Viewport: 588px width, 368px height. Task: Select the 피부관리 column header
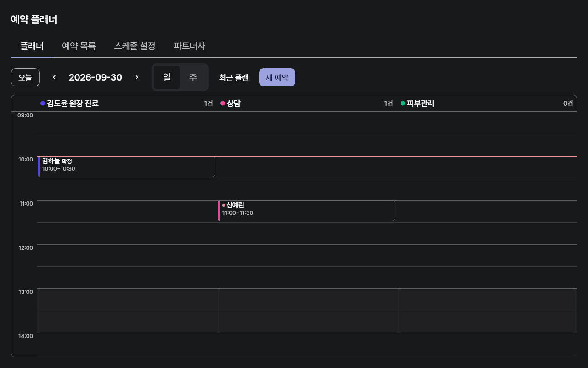point(487,103)
